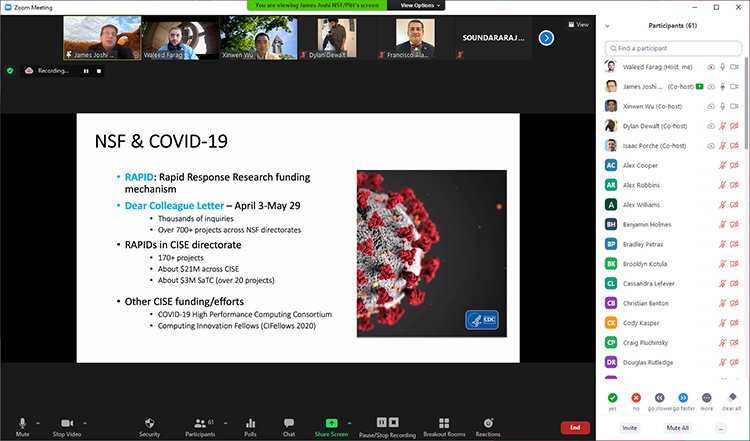Click Benjamin Holmes' muted microphone icon
The height and width of the screenshot is (441, 750).
[x=723, y=224]
